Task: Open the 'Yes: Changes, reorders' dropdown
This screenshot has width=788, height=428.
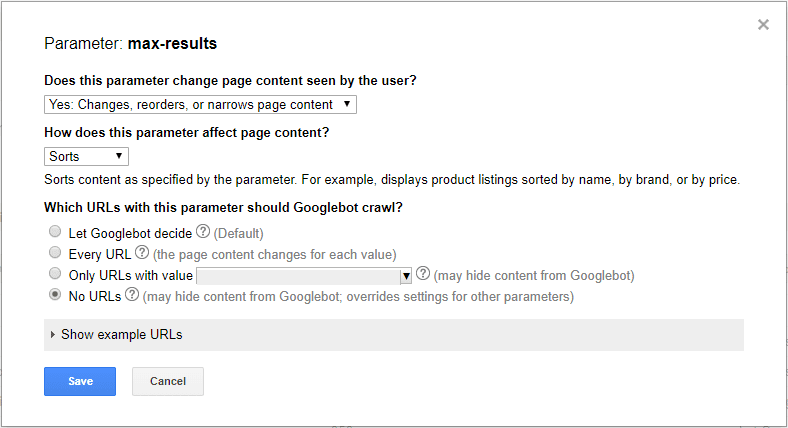Action: pos(200,104)
